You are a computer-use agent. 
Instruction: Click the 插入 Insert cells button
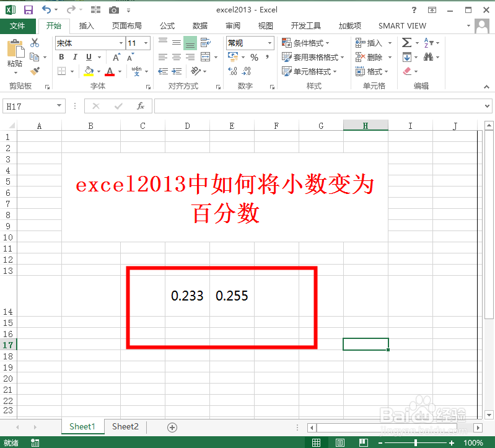coord(369,43)
